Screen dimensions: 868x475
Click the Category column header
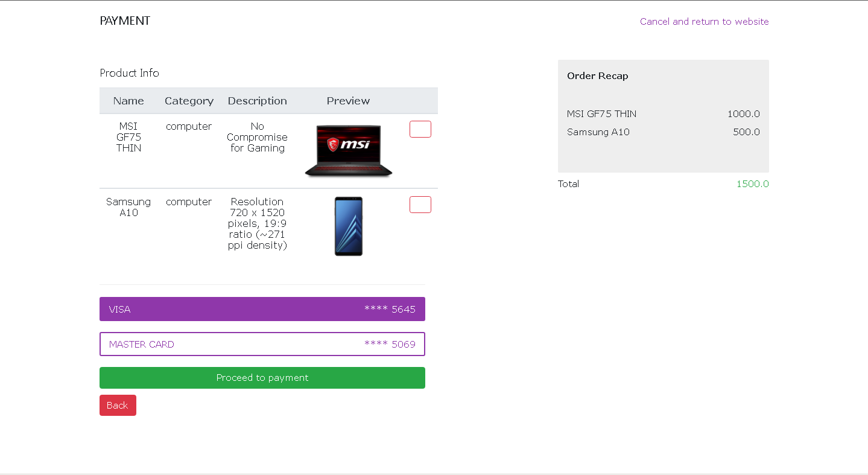click(189, 100)
